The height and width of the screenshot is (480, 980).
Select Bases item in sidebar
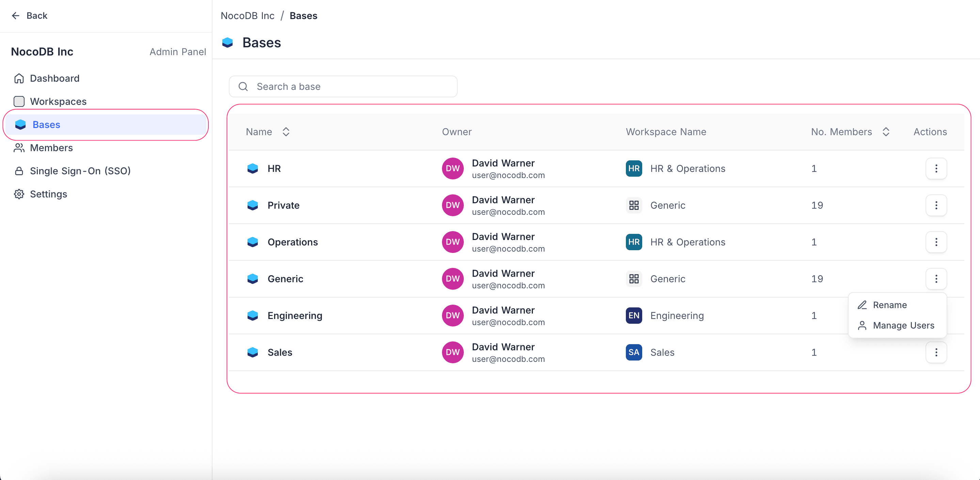(46, 125)
